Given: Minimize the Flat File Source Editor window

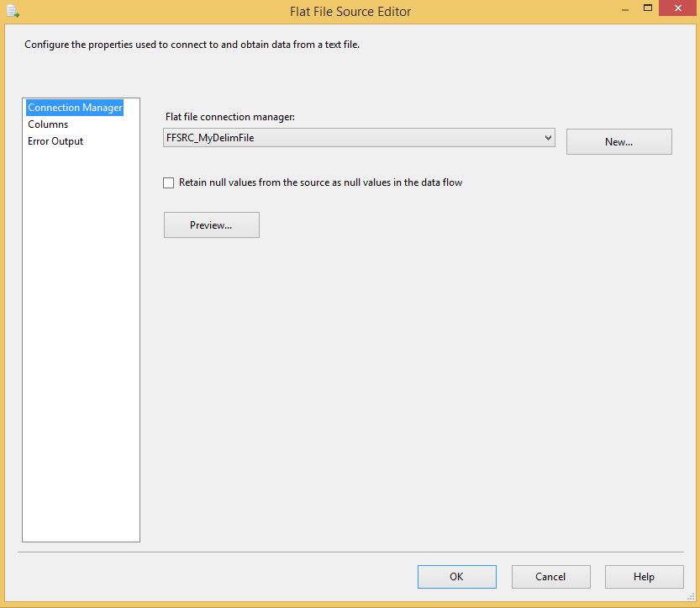Looking at the screenshot, I should point(625,9).
